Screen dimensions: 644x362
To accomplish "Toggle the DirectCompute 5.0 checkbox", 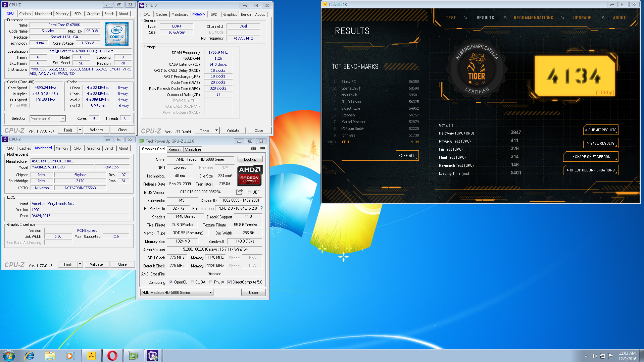I will pos(229,282).
